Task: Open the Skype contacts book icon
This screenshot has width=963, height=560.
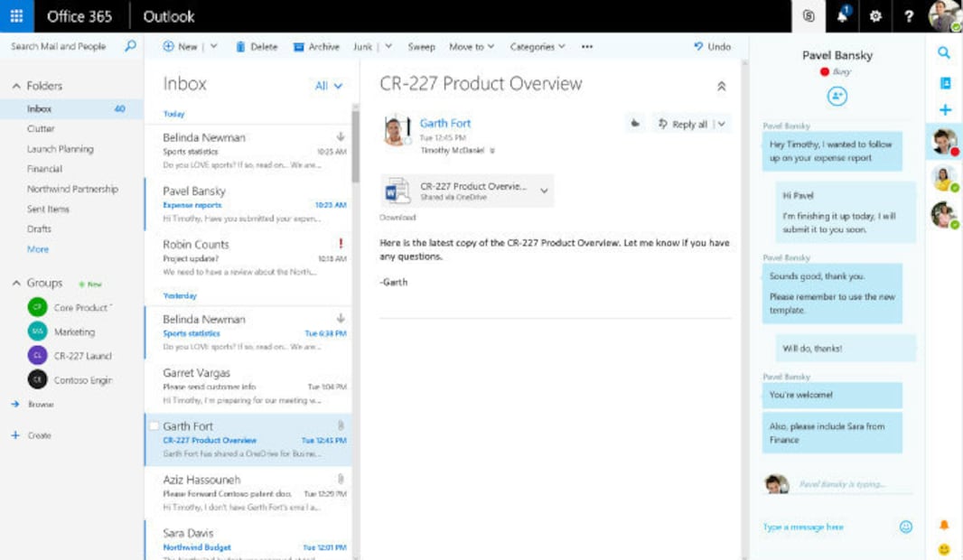Action: pos(945,83)
